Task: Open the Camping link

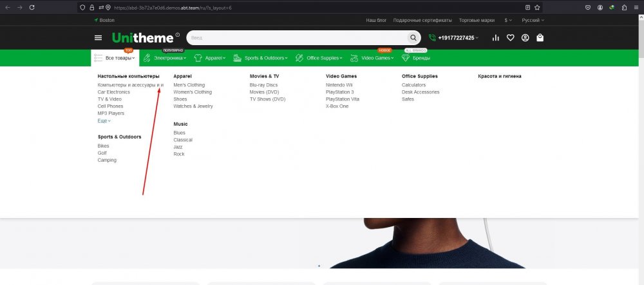Action: [x=107, y=160]
